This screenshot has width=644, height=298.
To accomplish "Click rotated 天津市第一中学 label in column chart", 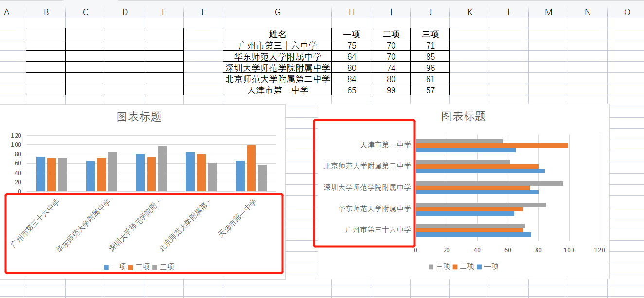I will [x=237, y=218].
